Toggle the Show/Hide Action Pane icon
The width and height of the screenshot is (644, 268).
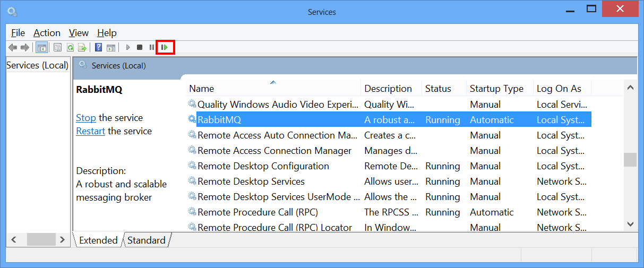click(111, 48)
